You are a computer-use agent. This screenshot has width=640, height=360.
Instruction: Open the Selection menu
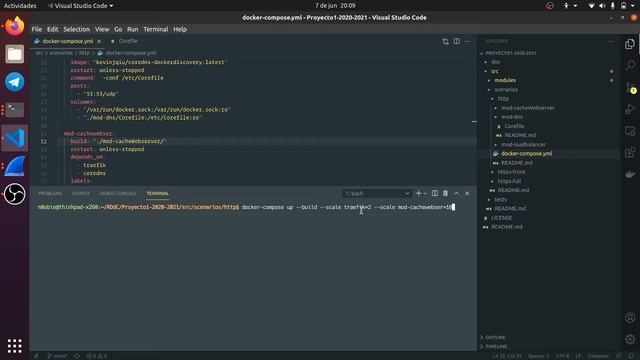[76, 29]
